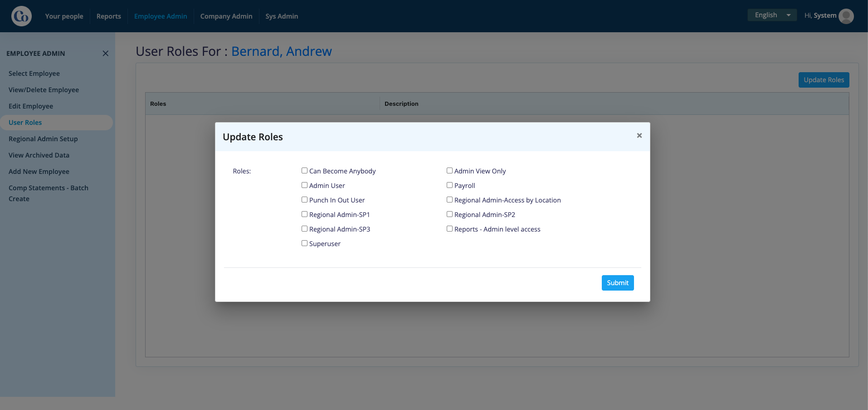Screen dimensions: 868x410
Task: Close the Update Roles dialog
Action: [x=639, y=135]
